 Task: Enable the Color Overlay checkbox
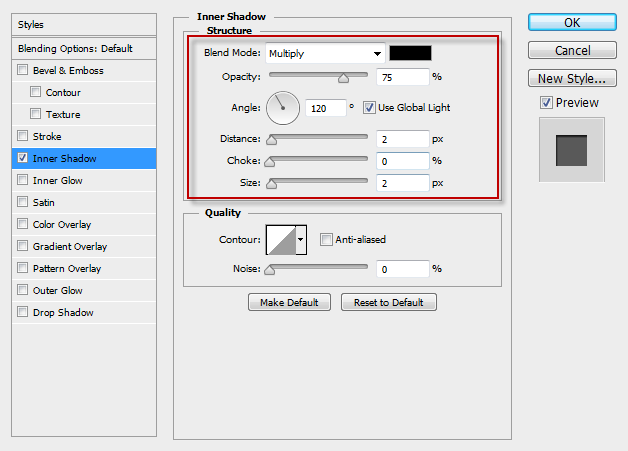coord(23,224)
